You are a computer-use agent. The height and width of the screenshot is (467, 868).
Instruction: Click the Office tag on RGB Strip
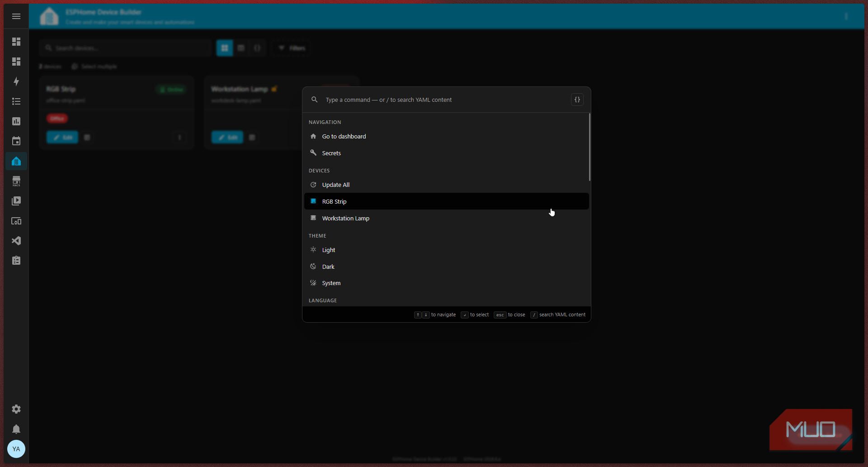pyautogui.click(x=57, y=119)
